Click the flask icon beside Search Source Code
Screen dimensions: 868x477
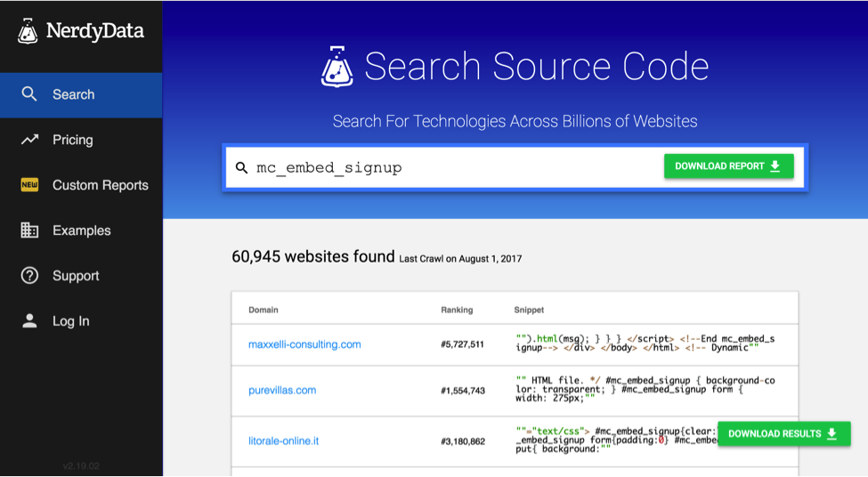pos(337,67)
